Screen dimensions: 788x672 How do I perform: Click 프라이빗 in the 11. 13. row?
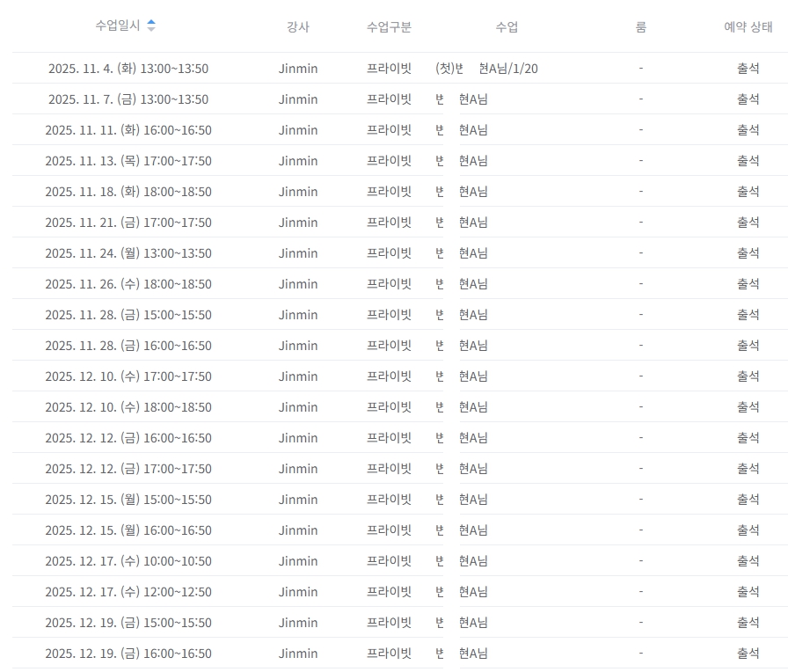(x=389, y=161)
